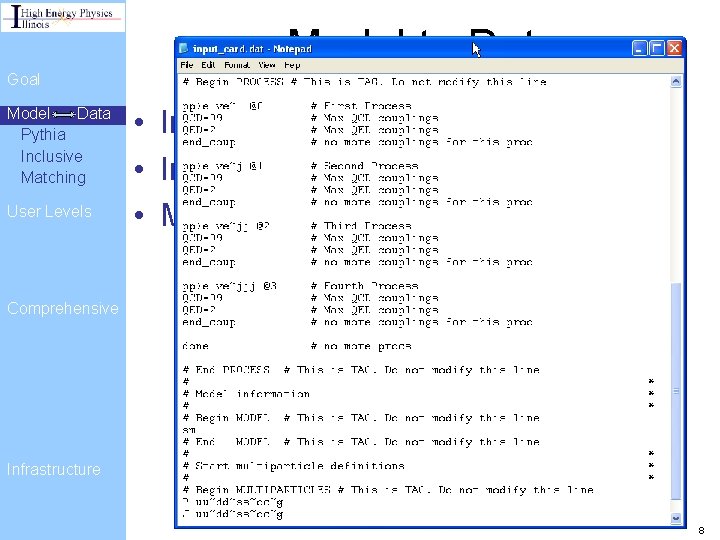Click the 'sm' model line

coord(189,430)
